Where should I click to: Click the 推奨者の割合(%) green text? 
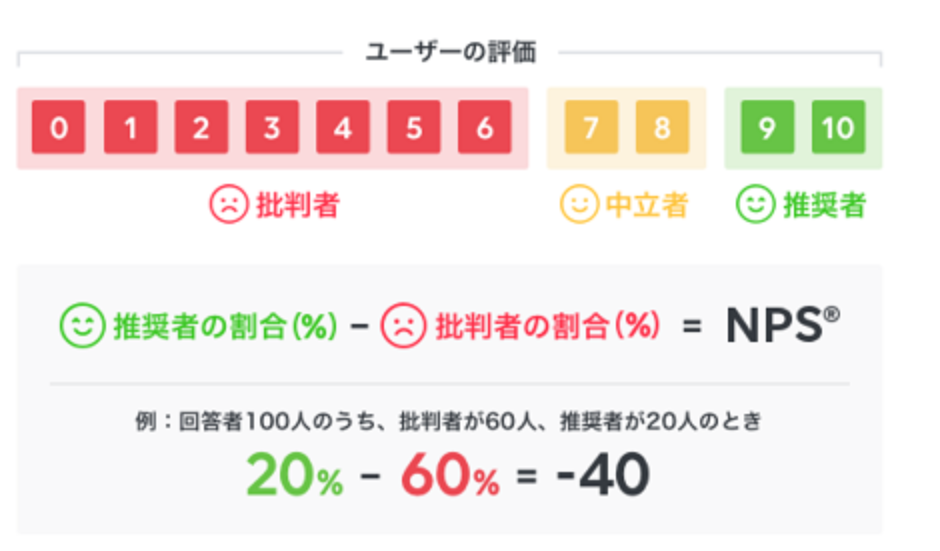[x=225, y=326]
